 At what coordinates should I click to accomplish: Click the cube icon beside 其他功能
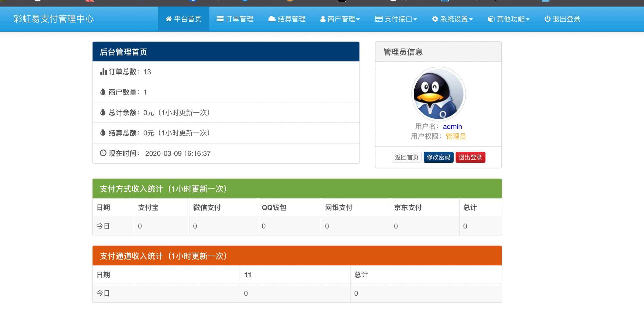tap(491, 19)
